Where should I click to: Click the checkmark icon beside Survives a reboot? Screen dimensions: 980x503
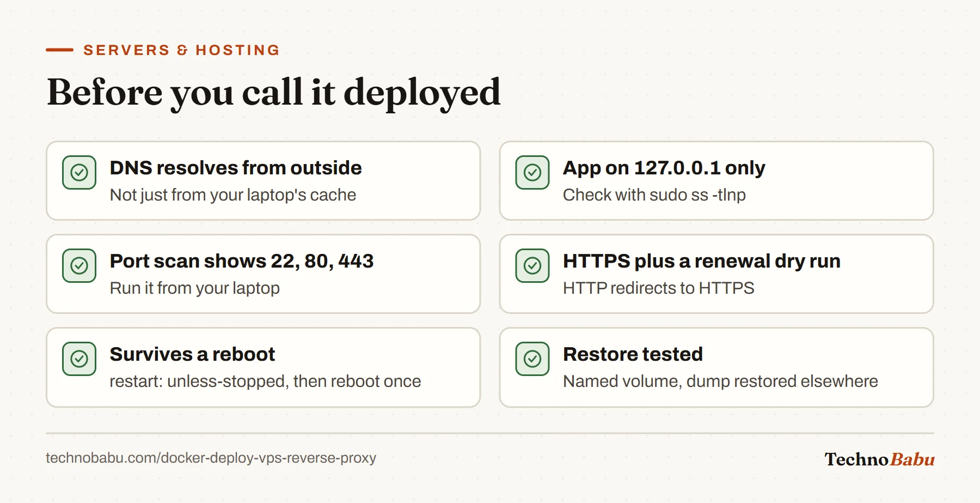pyautogui.click(x=79, y=359)
